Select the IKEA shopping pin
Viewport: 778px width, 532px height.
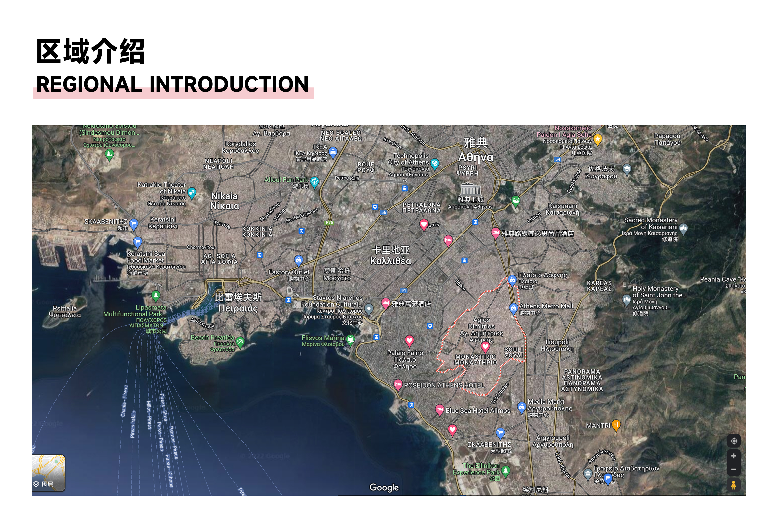point(333,152)
